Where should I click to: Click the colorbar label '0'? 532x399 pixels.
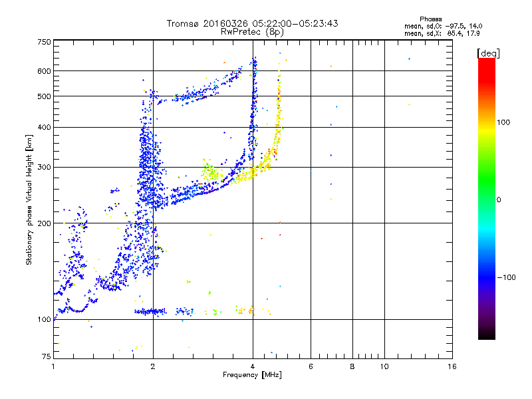499,199
